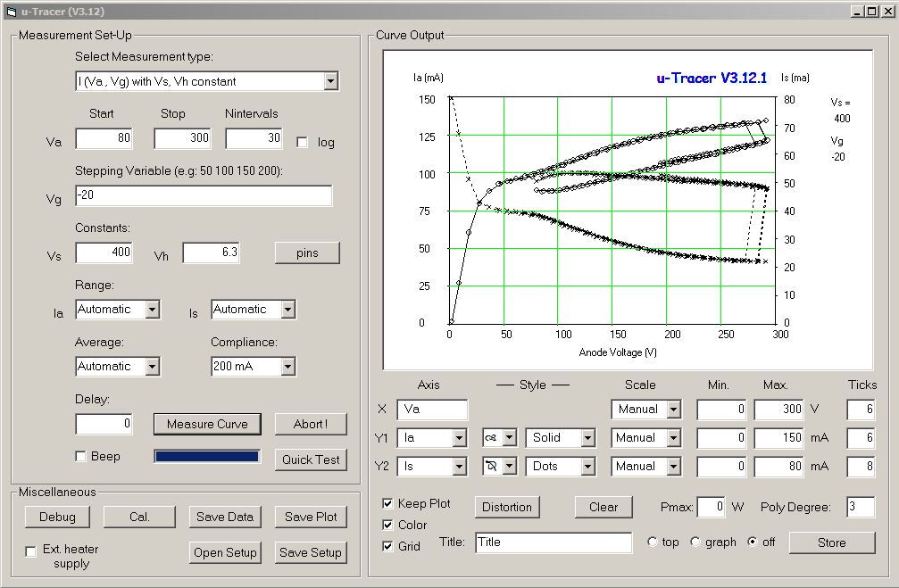This screenshot has width=899, height=588.
Task: Click Open Setup button
Action: (225, 552)
